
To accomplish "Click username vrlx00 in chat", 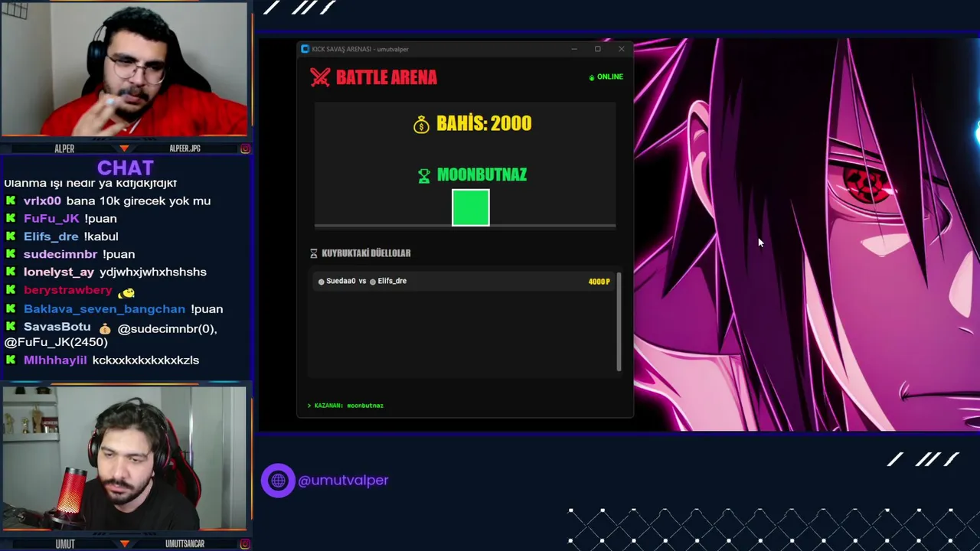I will pos(42,201).
